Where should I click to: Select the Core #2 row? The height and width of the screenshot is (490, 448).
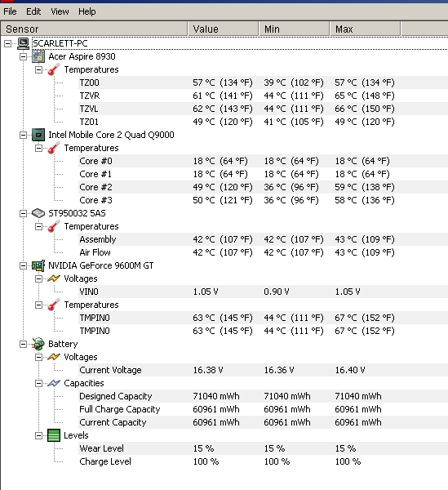click(x=263, y=187)
